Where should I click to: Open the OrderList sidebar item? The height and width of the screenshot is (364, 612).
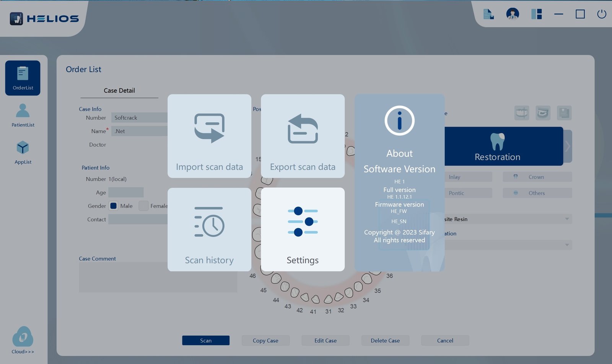point(23,78)
